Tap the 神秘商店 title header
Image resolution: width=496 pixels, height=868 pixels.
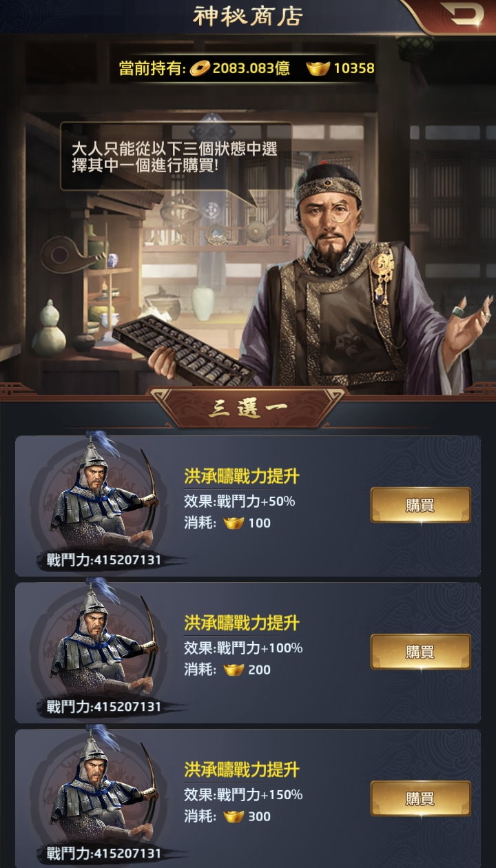coord(248,17)
